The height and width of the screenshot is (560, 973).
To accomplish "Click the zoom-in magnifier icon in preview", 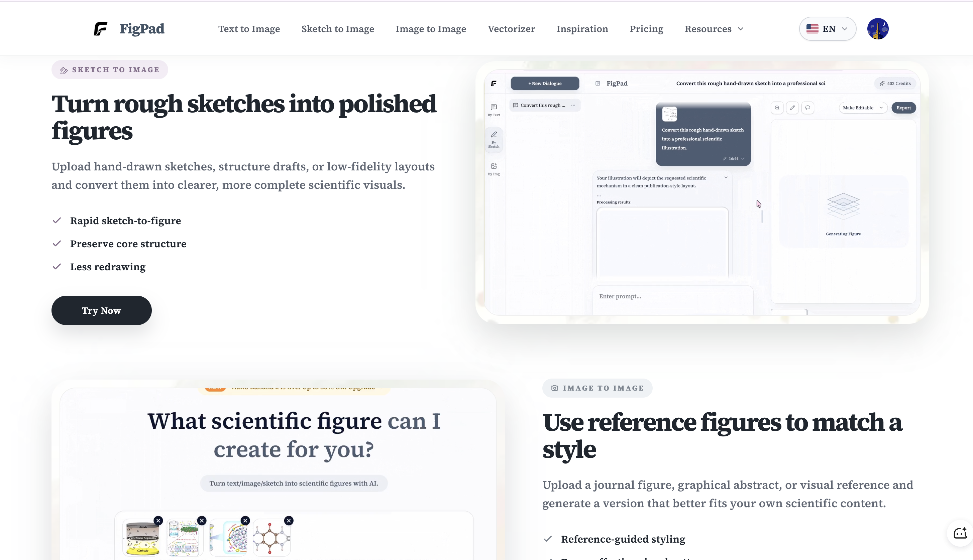I will pyautogui.click(x=777, y=108).
